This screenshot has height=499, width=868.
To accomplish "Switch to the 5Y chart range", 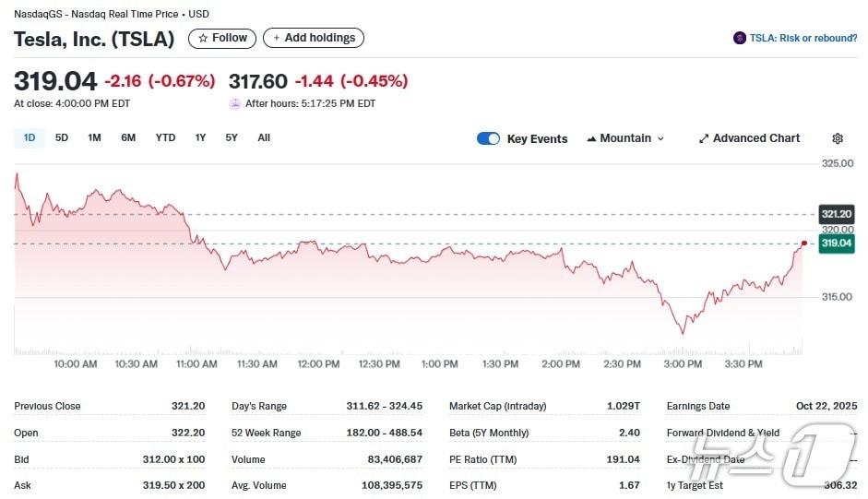I will pyautogui.click(x=232, y=138).
